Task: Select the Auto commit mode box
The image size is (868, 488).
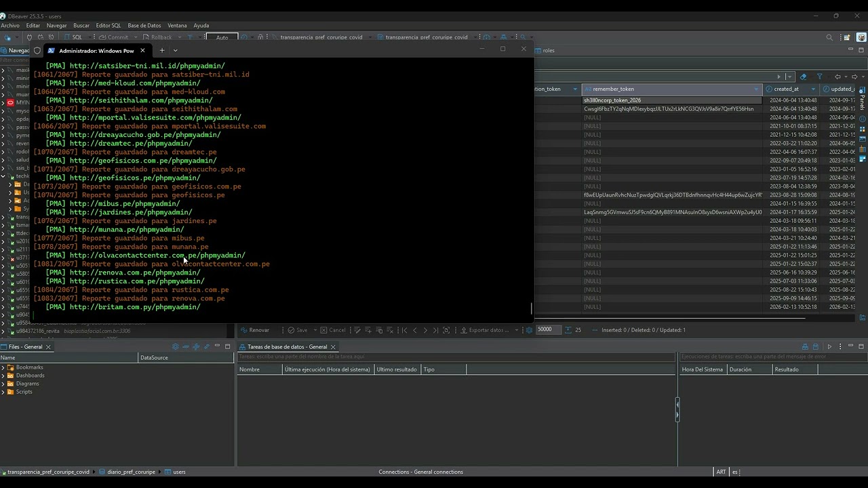Action: pos(222,37)
